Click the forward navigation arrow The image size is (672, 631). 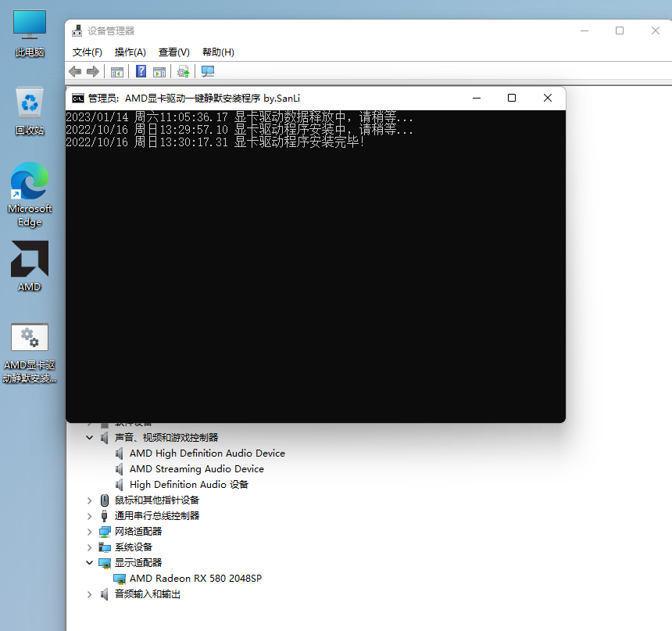coord(93,71)
